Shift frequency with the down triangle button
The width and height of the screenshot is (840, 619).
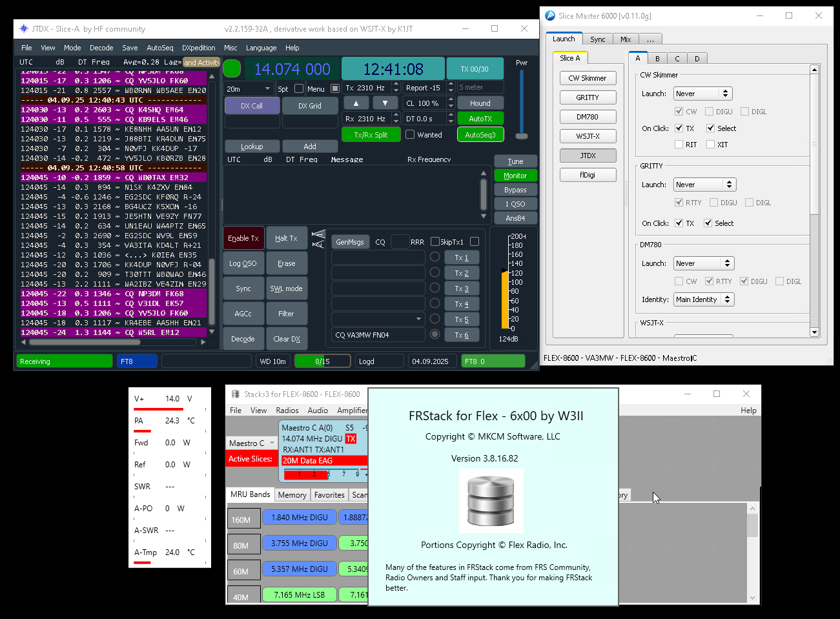pyautogui.click(x=385, y=103)
